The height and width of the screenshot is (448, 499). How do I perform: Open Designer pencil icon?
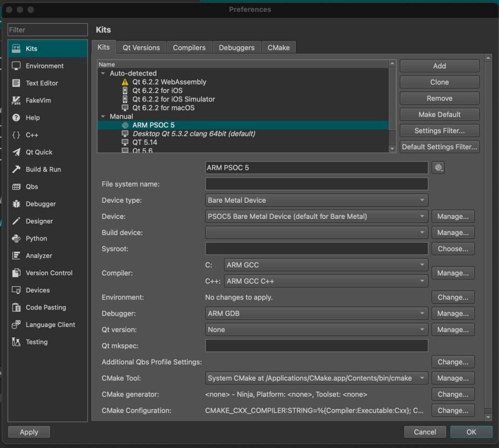pyautogui.click(x=16, y=221)
